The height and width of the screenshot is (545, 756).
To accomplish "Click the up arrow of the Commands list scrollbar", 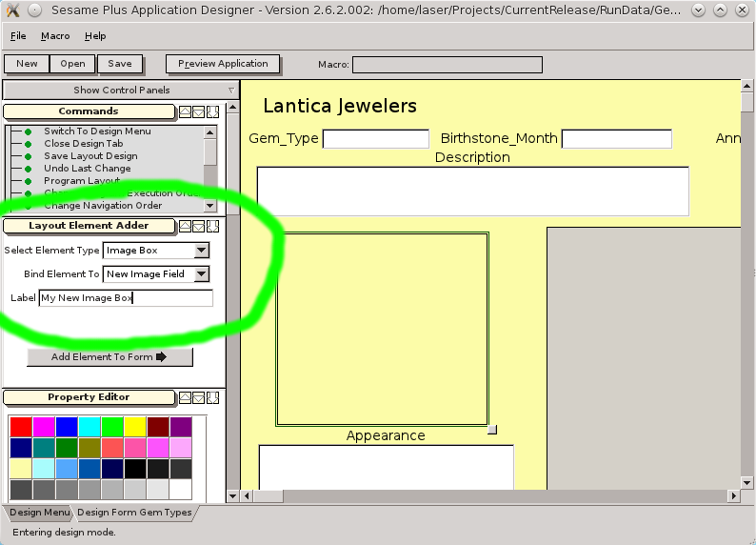I will pyautogui.click(x=209, y=132).
